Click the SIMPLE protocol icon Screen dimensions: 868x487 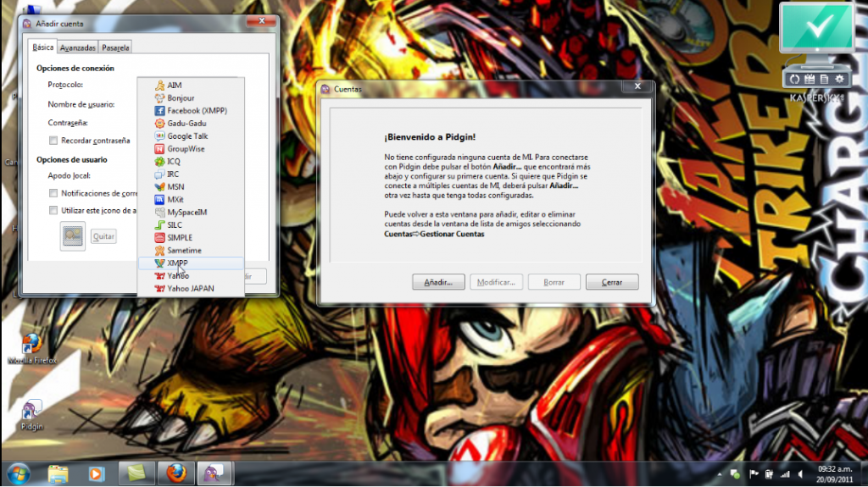(159, 238)
